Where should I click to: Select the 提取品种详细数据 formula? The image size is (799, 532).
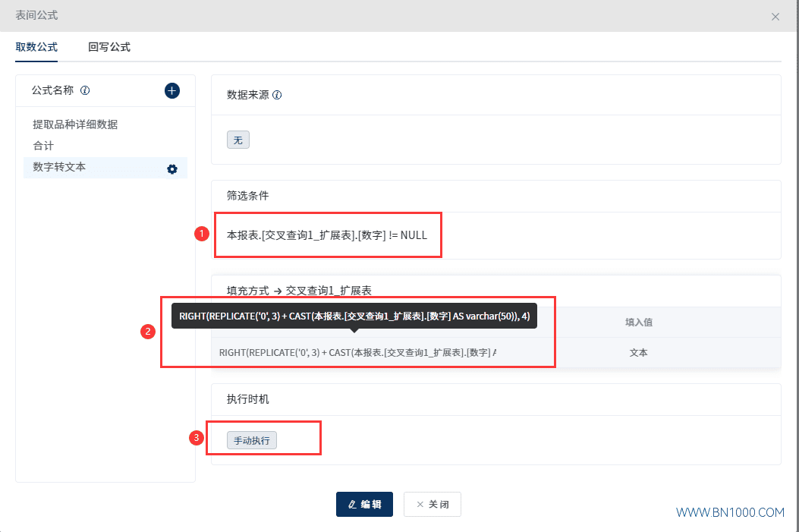point(75,124)
